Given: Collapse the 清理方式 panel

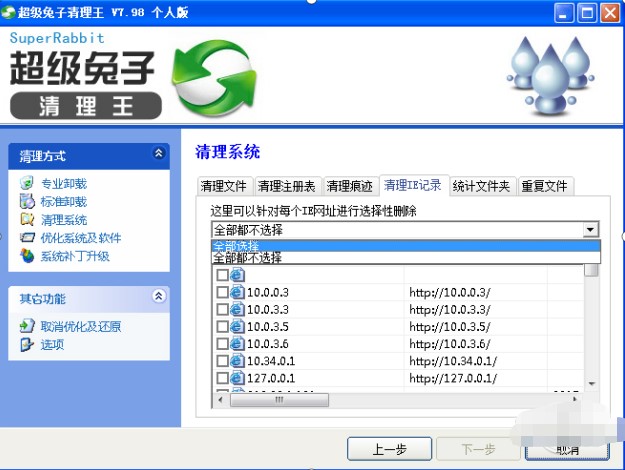Looking at the screenshot, I should [159, 153].
